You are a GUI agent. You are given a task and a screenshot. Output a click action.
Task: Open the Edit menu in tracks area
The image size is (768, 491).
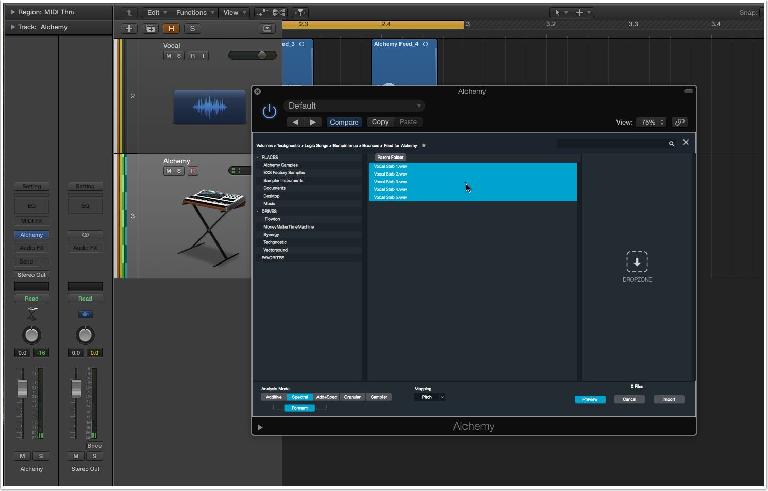pos(157,13)
